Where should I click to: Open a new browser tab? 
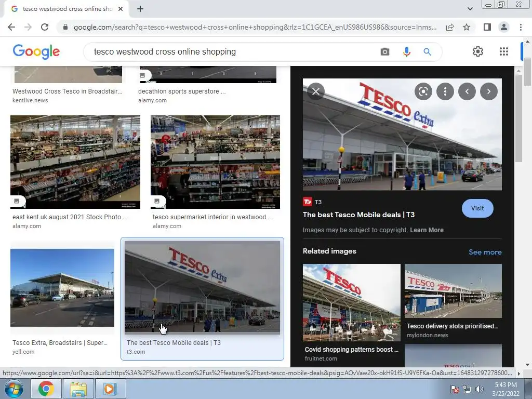[140, 9]
